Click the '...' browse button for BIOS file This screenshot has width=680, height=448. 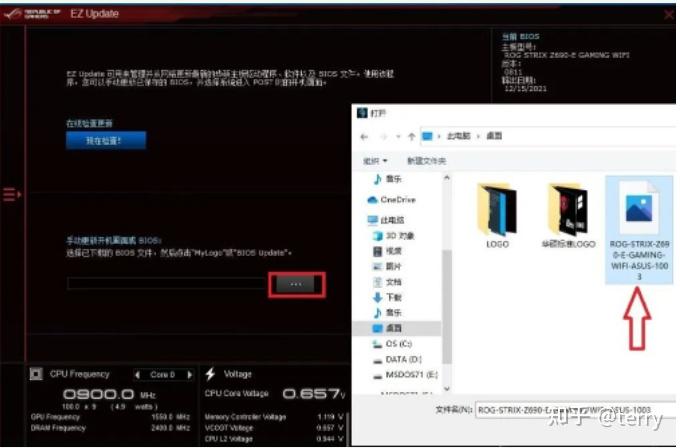296,284
